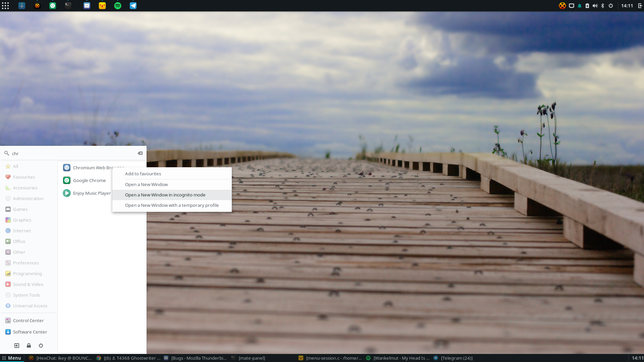
Task: Click the yellow app launcher in top panel
Action: [102, 6]
